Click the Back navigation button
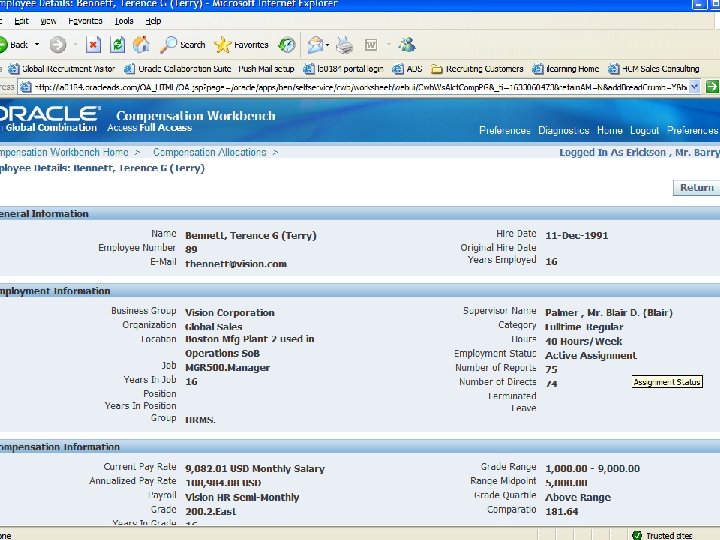This screenshot has width=720, height=540. point(14,45)
